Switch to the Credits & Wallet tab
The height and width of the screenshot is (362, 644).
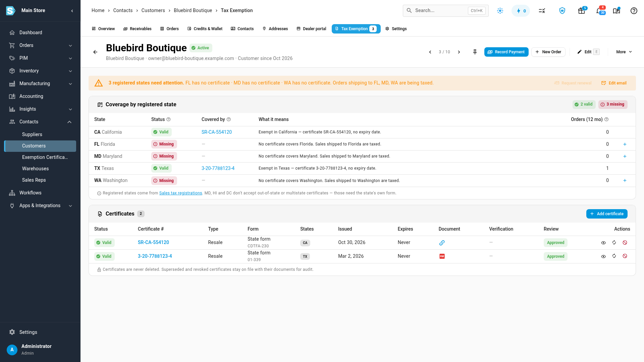point(205,29)
